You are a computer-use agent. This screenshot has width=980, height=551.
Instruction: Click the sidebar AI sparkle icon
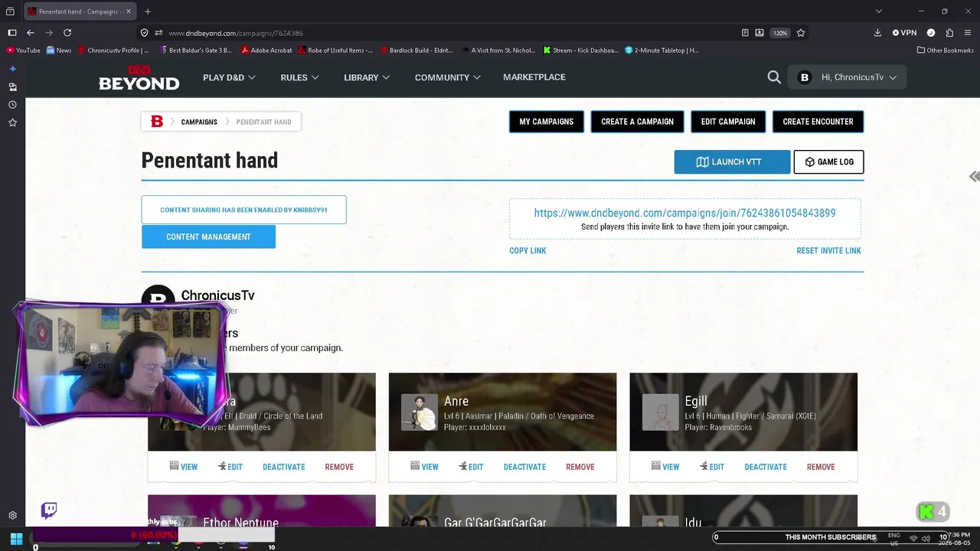(x=12, y=69)
